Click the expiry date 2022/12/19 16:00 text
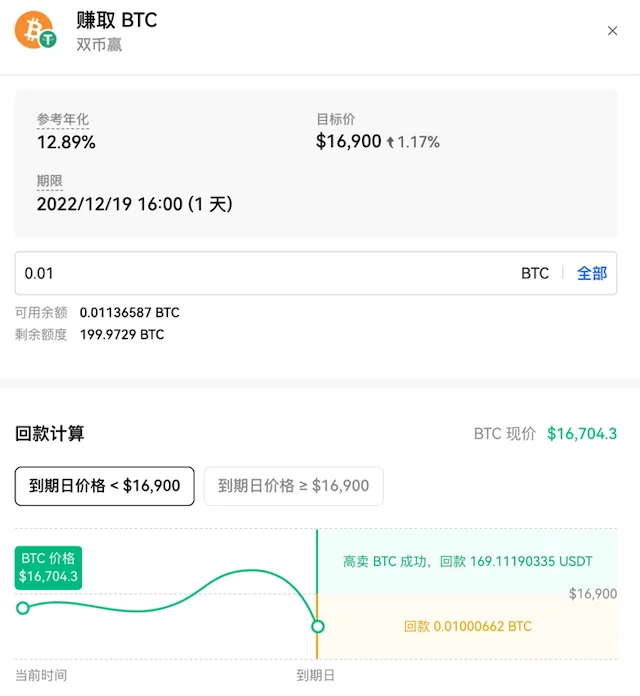Screen dimensions: 640x696 [134, 205]
